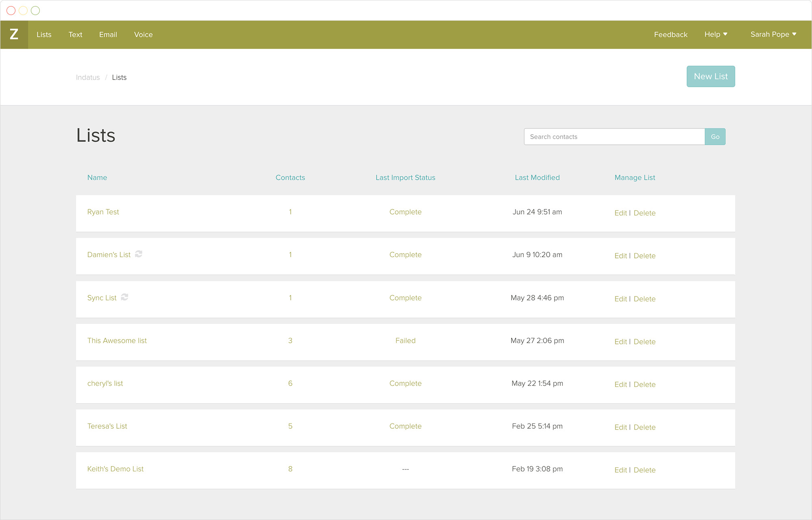Delete Damien's List

click(x=645, y=256)
